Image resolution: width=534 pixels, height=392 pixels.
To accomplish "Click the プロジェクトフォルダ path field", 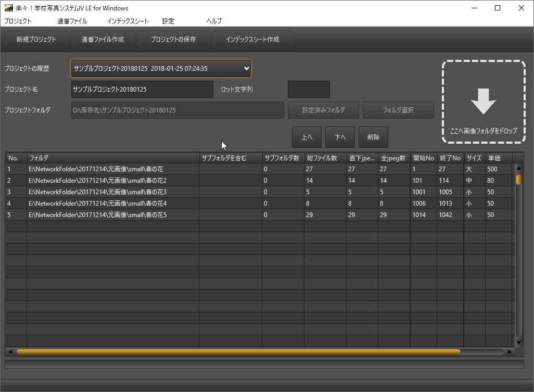I will point(177,110).
